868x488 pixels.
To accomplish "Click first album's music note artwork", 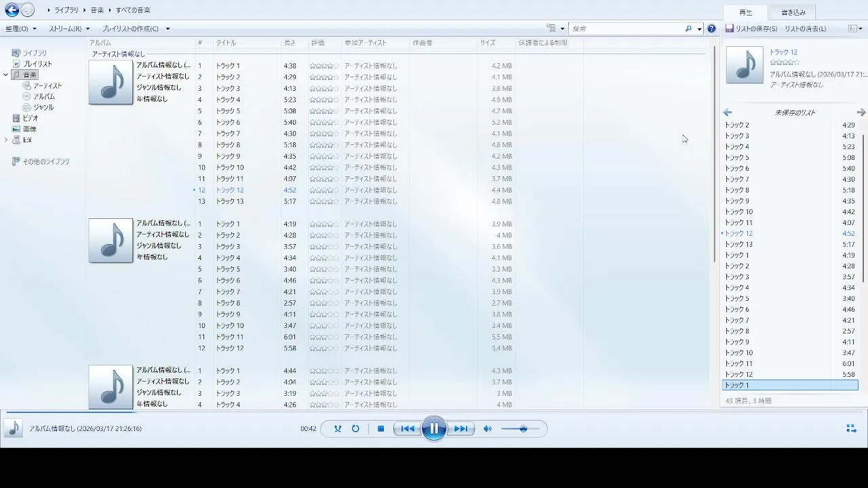I will pyautogui.click(x=111, y=83).
